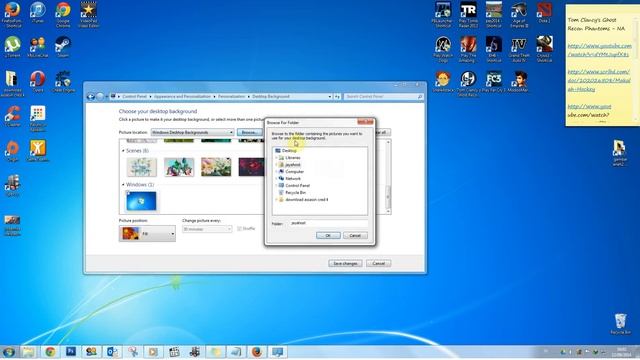
Task: Cancel the Desktop Background window
Action: pos(378,263)
